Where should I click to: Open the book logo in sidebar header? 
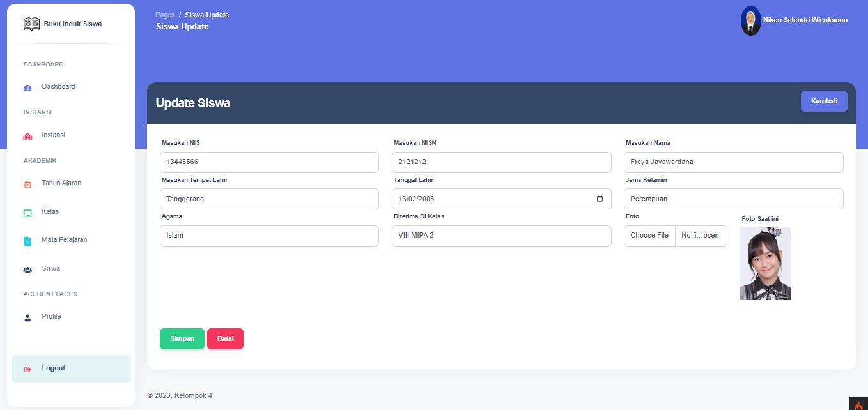tap(31, 24)
